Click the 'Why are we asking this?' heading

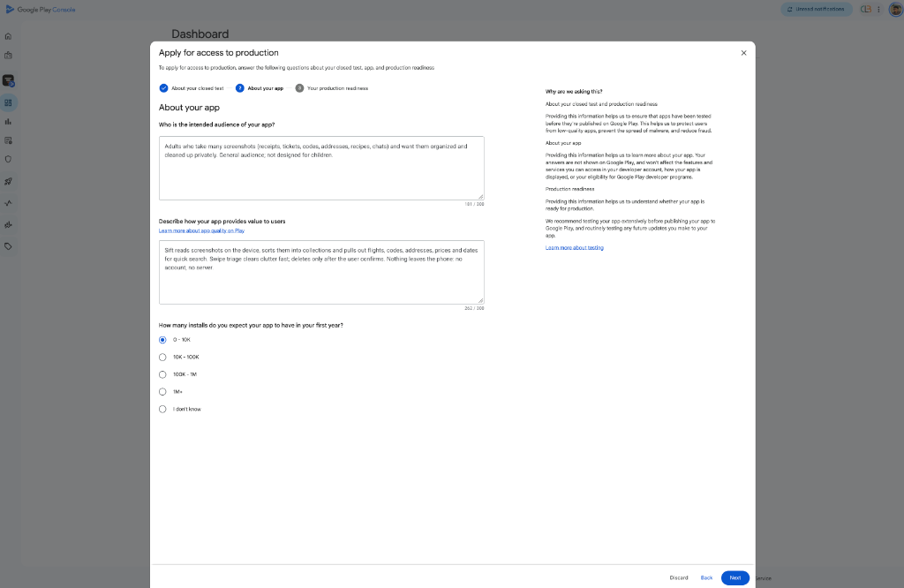574,92
